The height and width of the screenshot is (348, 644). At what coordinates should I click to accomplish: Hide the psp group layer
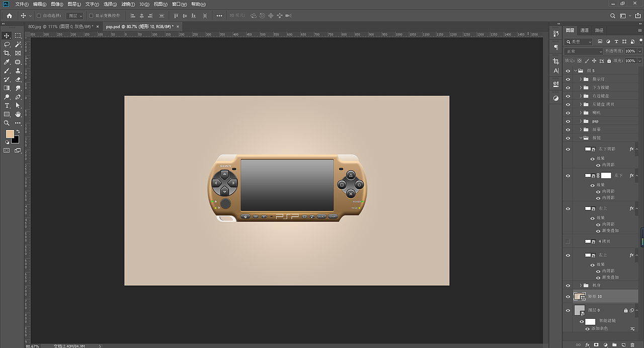[x=568, y=121]
